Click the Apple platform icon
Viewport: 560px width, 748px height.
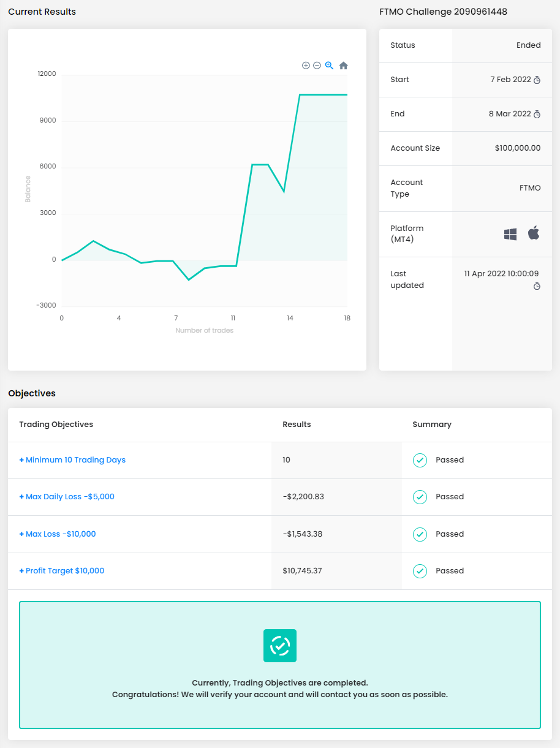534,233
